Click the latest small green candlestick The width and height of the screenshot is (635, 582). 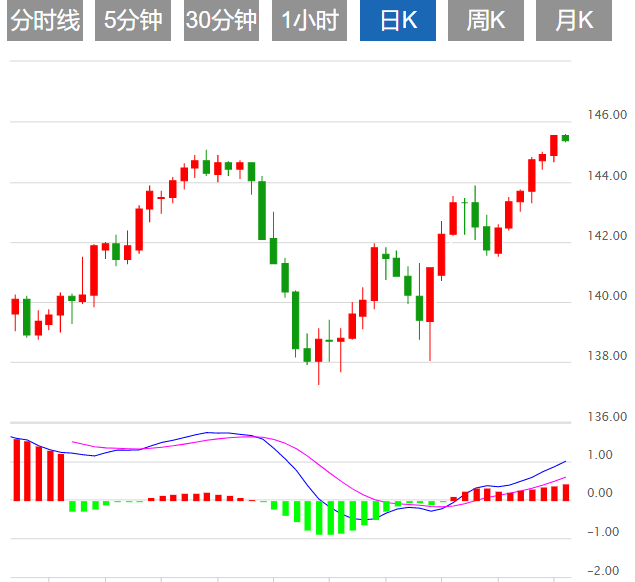(565, 138)
